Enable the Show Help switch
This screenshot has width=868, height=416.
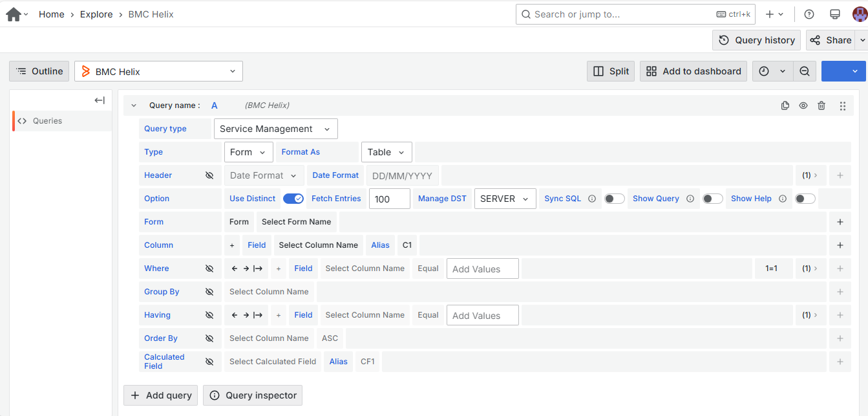pos(805,199)
